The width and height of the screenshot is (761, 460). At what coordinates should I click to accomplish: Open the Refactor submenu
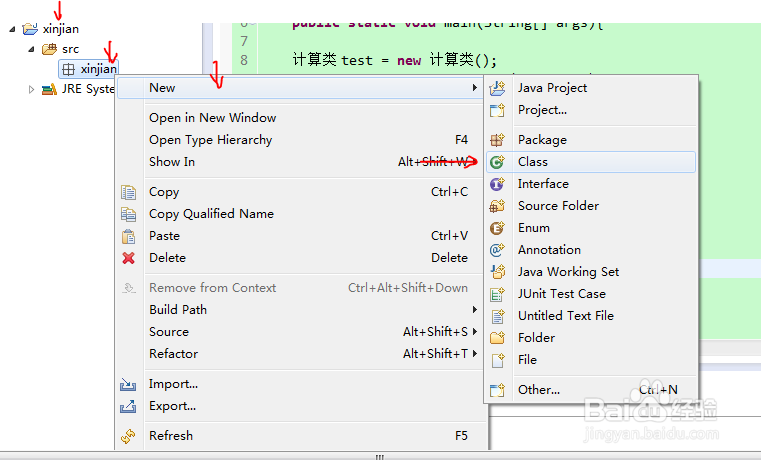(174, 354)
